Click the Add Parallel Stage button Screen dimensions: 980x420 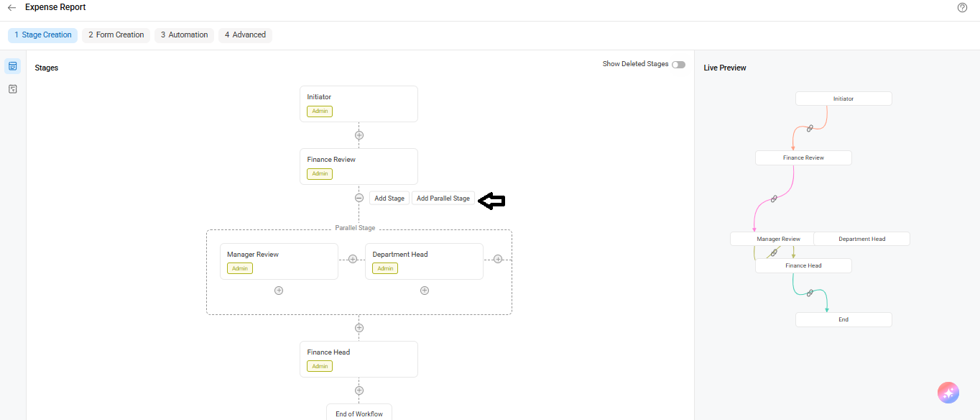tap(443, 198)
